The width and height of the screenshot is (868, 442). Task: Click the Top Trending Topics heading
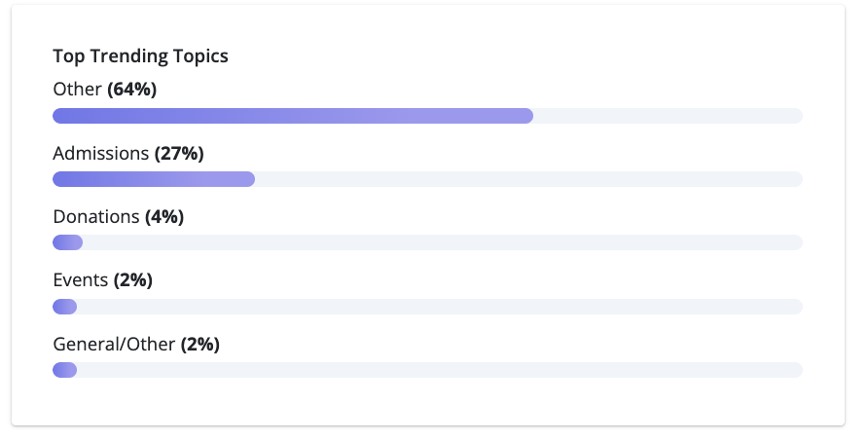(x=140, y=55)
